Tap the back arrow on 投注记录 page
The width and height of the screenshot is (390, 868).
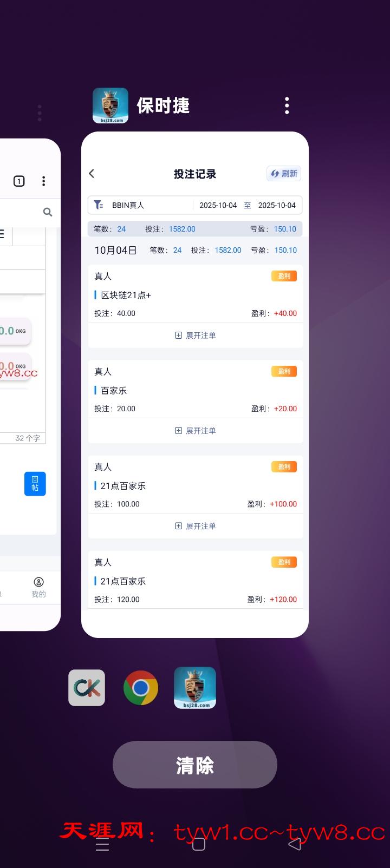(92, 174)
